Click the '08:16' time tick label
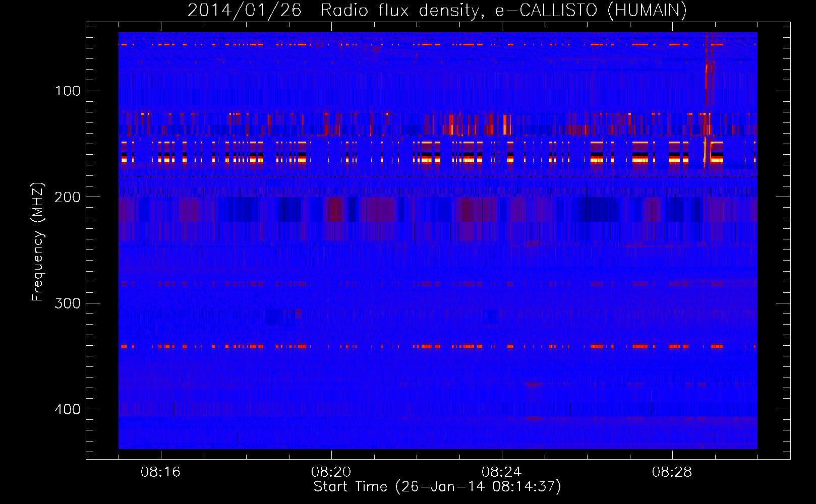 (x=161, y=472)
